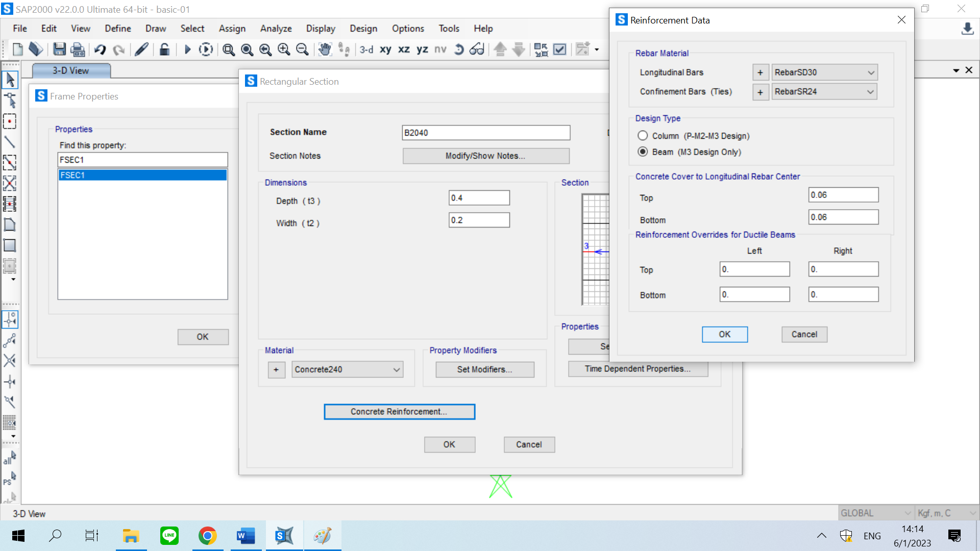
Task: Click the Undo arrow icon
Action: (100, 49)
